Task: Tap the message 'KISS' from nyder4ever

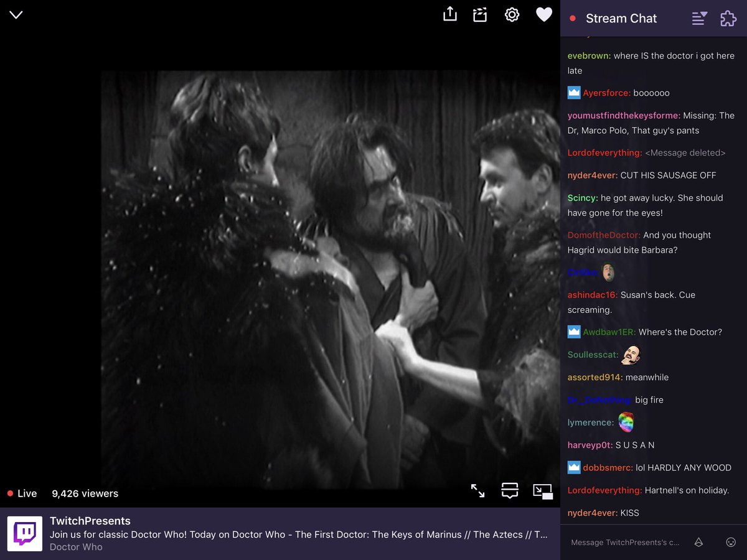Action: [630, 513]
